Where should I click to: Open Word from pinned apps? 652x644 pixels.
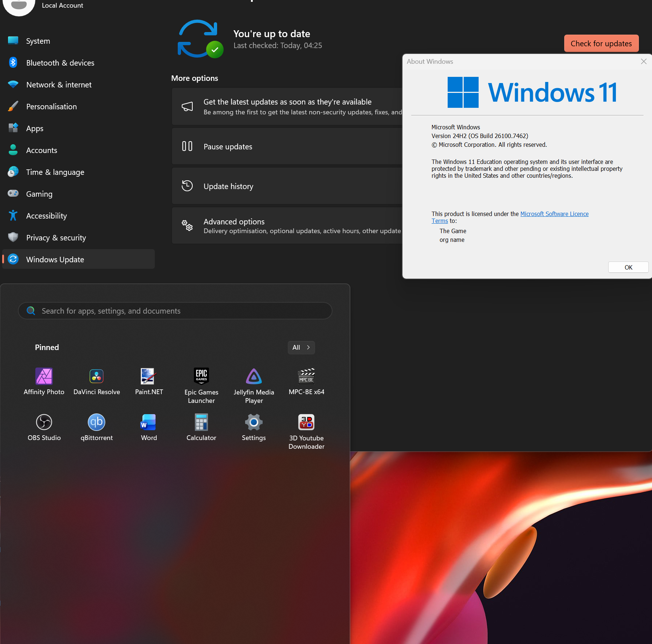click(x=149, y=427)
